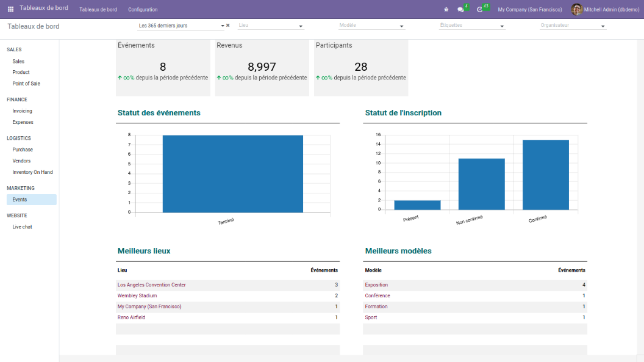Clear the period filter with the x icon
This screenshot has height=362, width=644.
click(x=228, y=26)
